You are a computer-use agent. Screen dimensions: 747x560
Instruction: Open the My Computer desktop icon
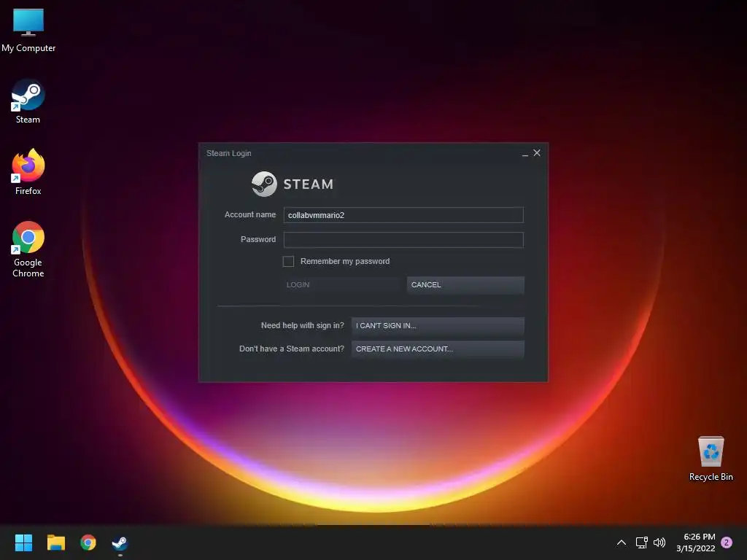pos(28,29)
